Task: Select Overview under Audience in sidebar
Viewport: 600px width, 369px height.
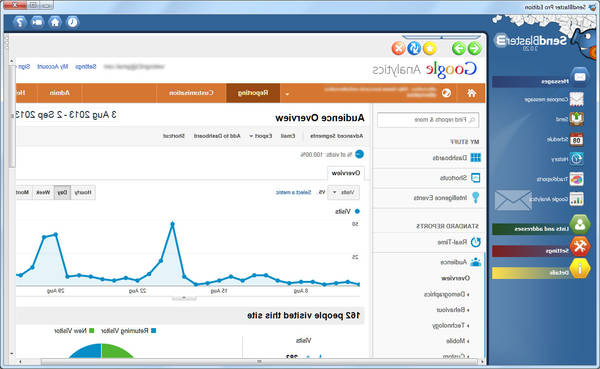Action: click(455, 278)
